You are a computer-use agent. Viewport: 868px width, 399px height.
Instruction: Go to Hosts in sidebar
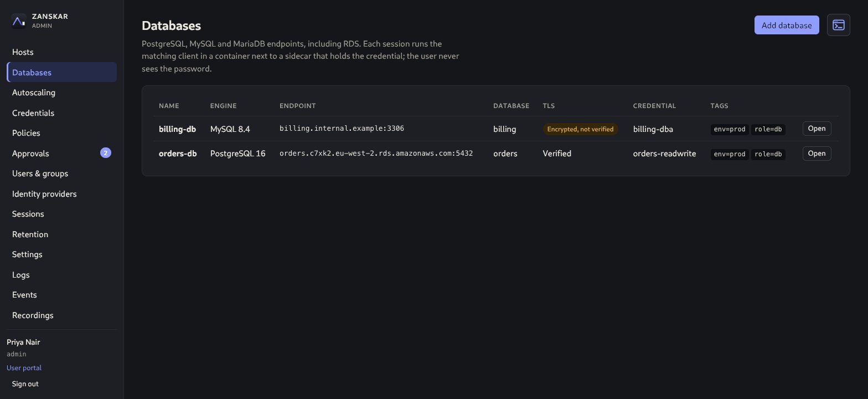61,52
